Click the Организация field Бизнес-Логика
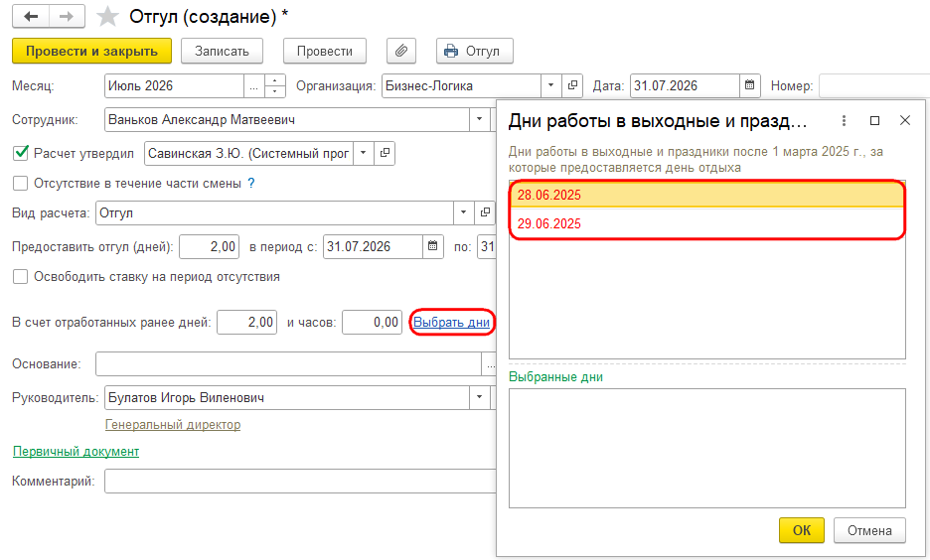930x560 pixels. (x=461, y=85)
